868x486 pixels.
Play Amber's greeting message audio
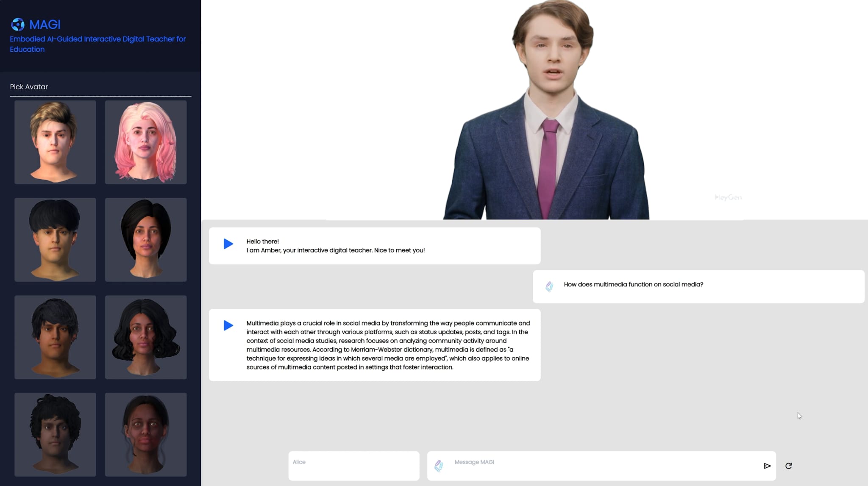(x=228, y=244)
